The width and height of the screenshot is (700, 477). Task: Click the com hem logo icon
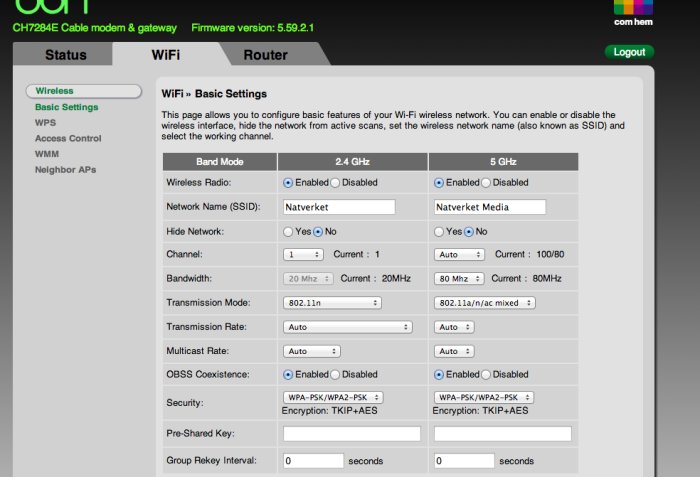point(633,13)
